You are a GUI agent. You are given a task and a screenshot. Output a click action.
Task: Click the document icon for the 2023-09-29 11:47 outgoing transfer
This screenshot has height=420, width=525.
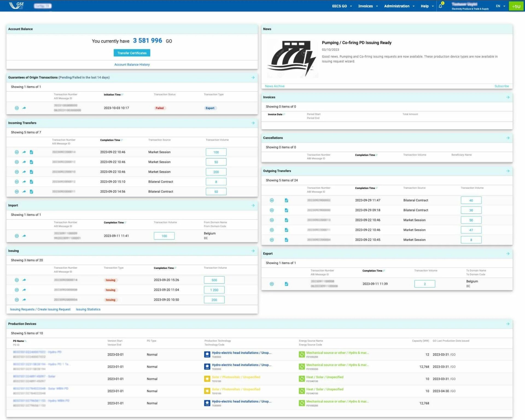(286, 200)
